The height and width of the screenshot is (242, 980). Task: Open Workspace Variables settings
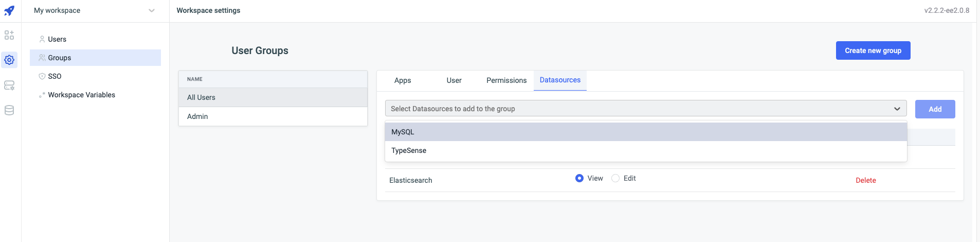point(81,95)
